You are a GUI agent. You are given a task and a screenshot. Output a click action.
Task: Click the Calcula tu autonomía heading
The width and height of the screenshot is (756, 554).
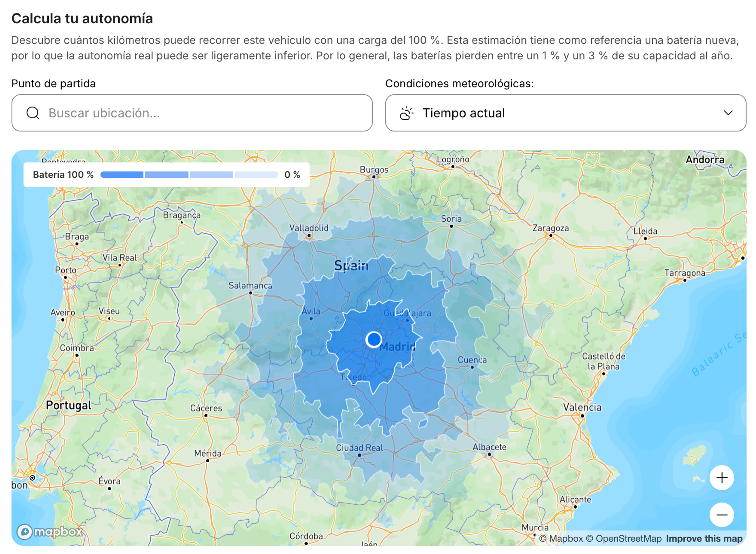tap(82, 18)
